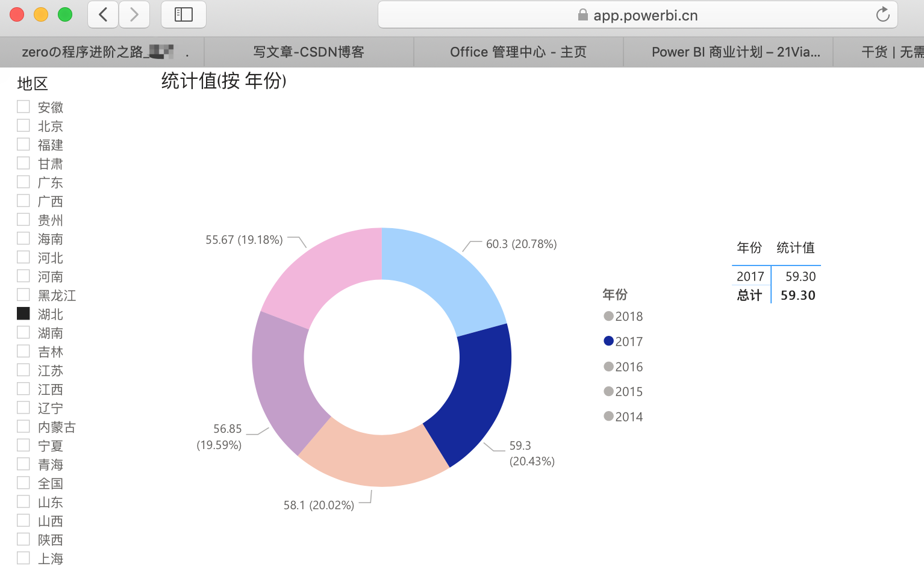Image resolution: width=924 pixels, height=567 pixels.
Task: Click the 55.67 (19.18%) data label
Action: pyautogui.click(x=244, y=240)
